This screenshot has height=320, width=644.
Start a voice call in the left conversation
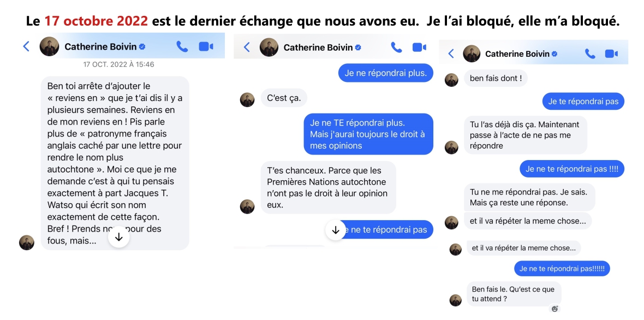click(x=182, y=46)
